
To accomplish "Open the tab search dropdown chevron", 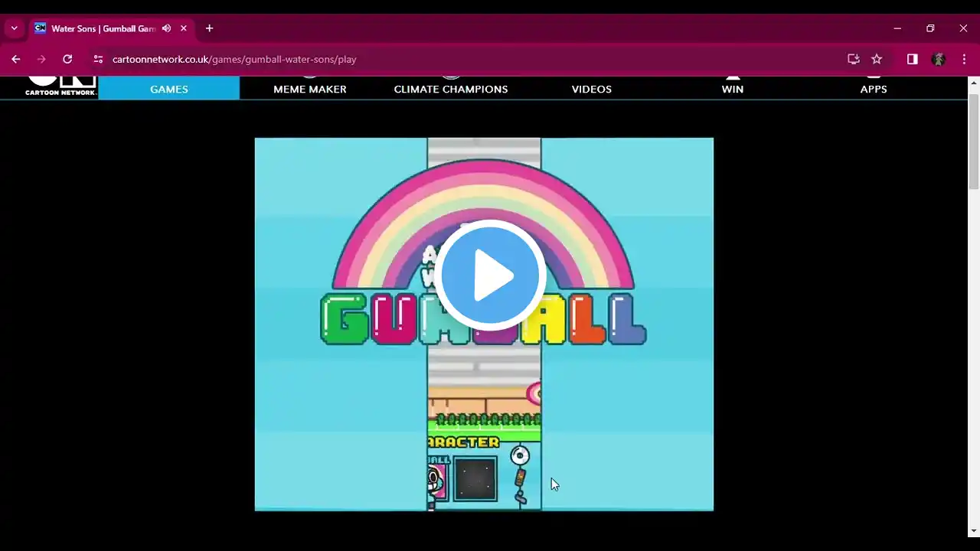I will click(x=14, y=28).
